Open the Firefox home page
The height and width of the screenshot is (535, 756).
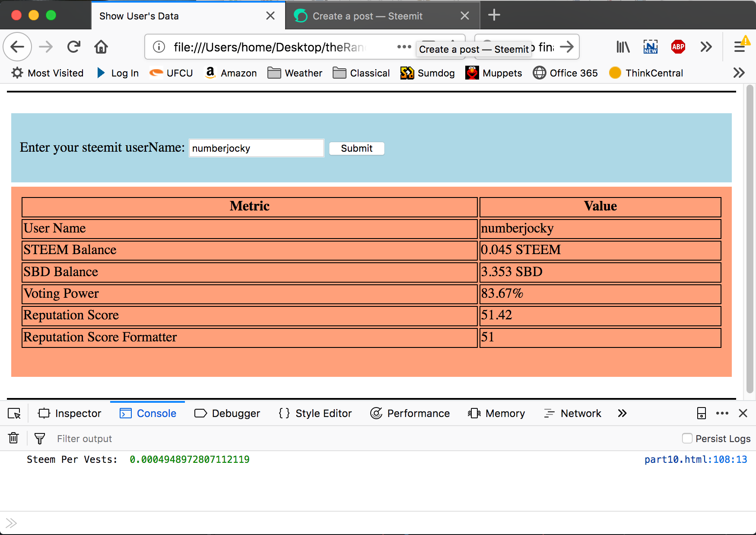(101, 47)
